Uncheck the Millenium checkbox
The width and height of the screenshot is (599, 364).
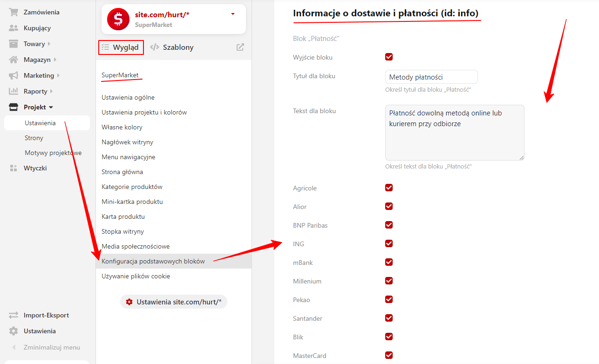point(389,281)
